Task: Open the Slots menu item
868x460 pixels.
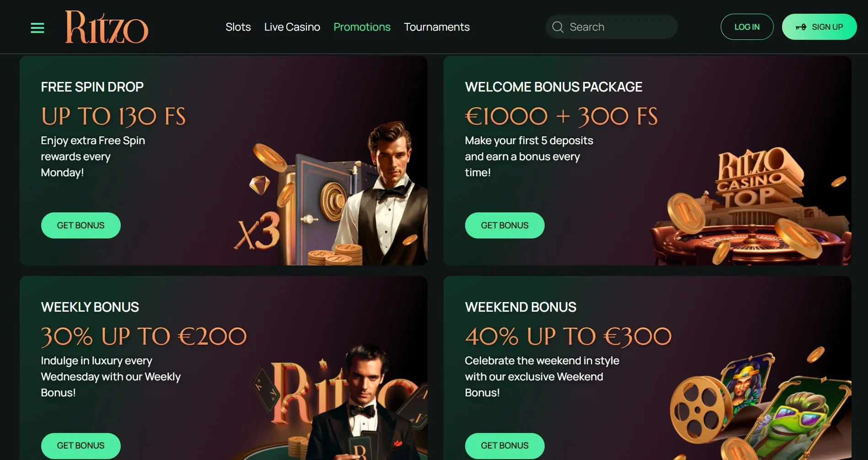Action: pos(238,27)
